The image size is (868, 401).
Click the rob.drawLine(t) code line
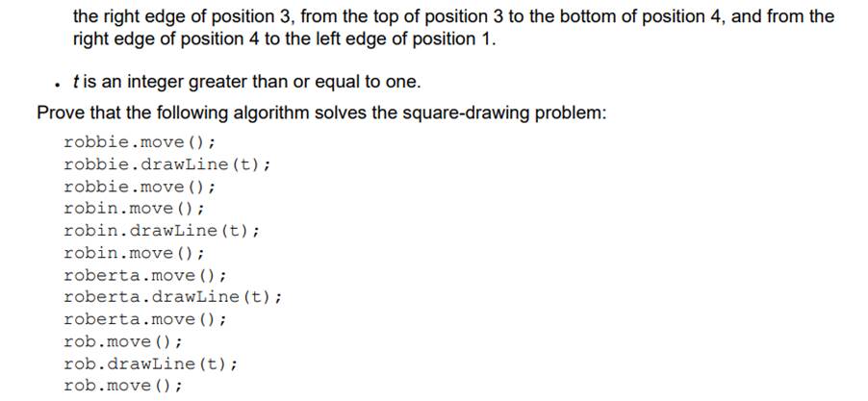150,363
